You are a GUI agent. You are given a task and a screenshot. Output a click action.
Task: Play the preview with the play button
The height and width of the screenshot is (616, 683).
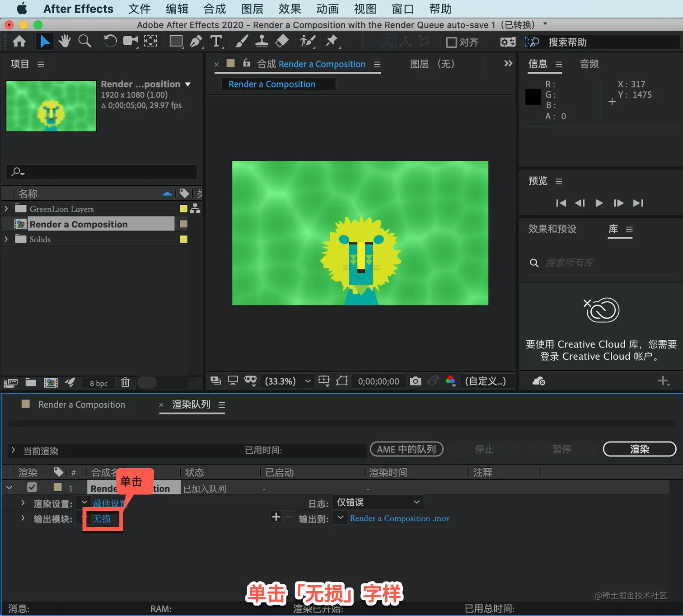pyautogui.click(x=599, y=203)
